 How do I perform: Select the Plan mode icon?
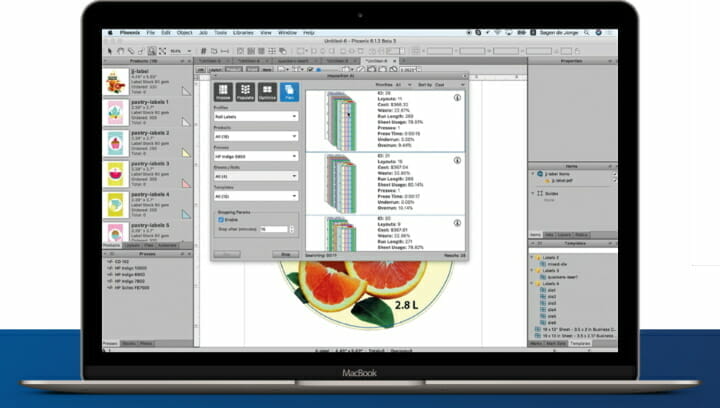pyautogui.click(x=289, y=92)
